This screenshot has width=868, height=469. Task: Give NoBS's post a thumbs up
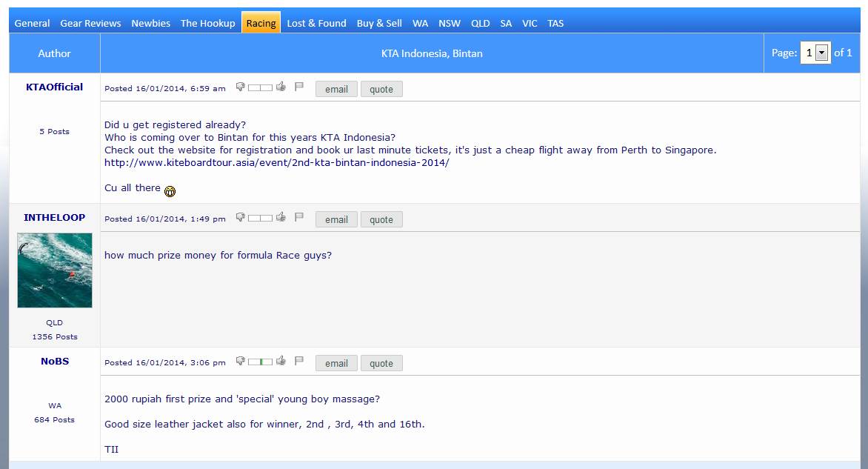(281, 362)
